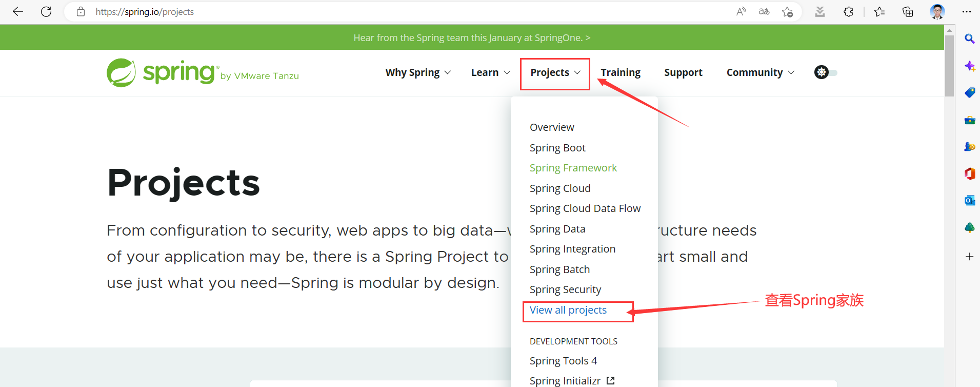The image size is (980, 387).
Task: Click the page vertical scrollbar thumb
Action: (x=949, y=66)
